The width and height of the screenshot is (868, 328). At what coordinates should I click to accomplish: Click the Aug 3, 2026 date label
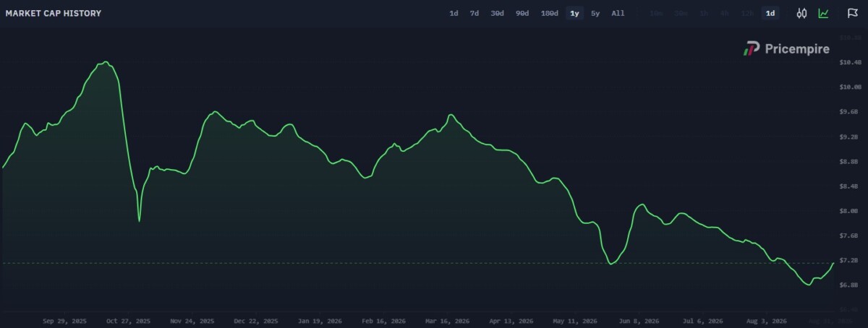766,321
